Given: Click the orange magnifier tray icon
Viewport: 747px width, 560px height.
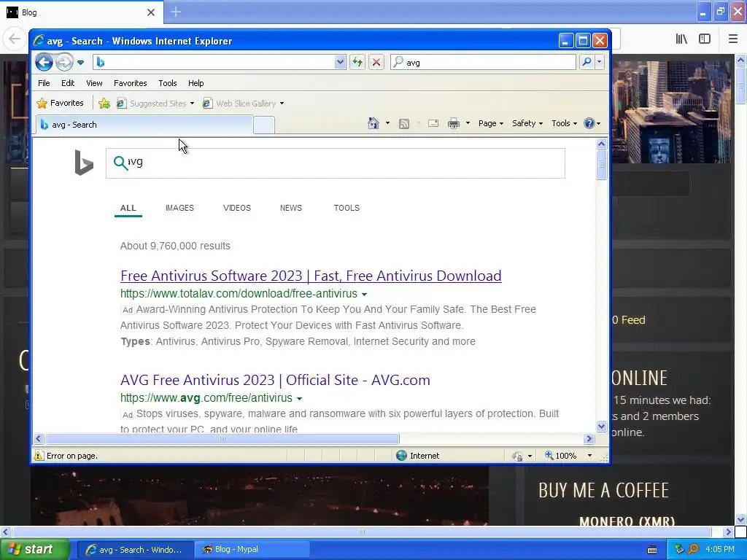Looking at the screenshot, I should (x=694, y=549).
